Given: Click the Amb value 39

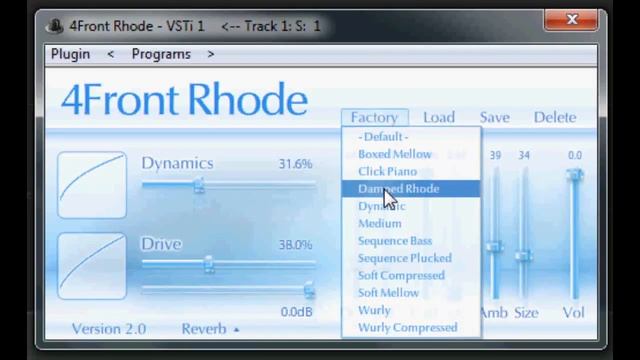Looking at the screenshot, I should [495, 155].
